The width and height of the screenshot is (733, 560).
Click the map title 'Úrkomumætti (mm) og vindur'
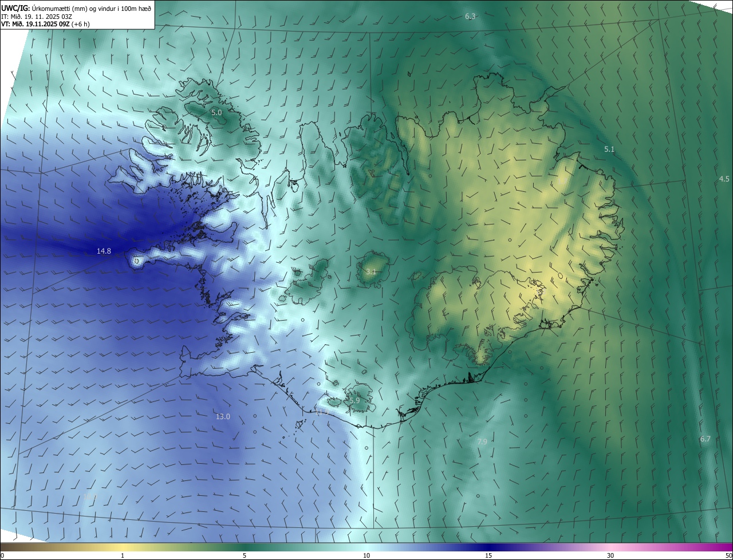point(74,8)
